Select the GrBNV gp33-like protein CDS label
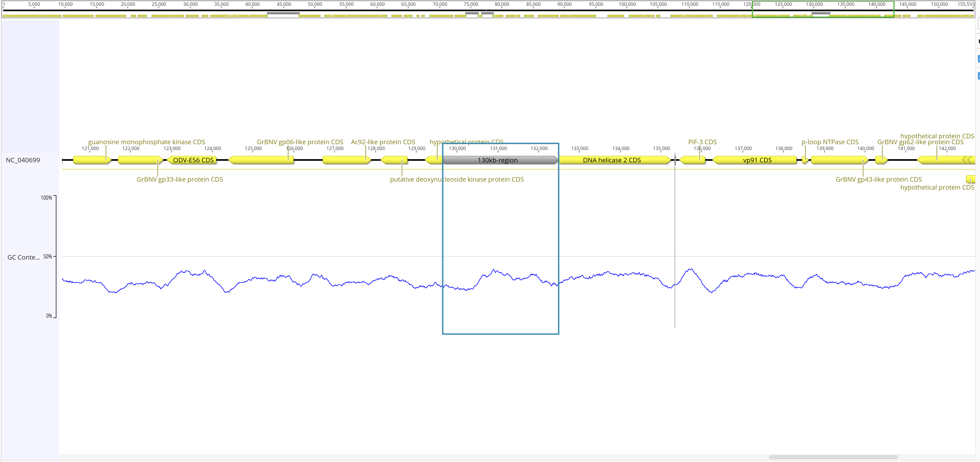Image resolution: width=980 pixels, height=462 pixels. (180, 179)
